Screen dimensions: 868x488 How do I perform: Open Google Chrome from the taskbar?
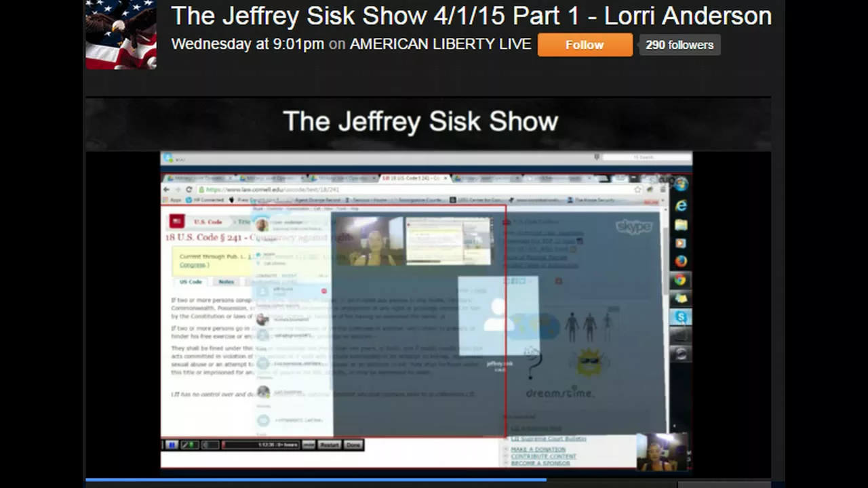681,280
